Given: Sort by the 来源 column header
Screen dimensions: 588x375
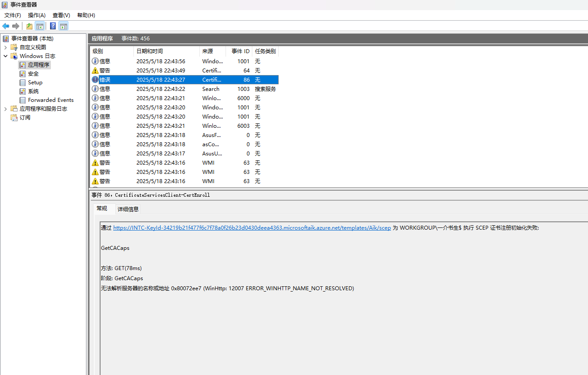Looking at the screenshot, I should point(212,51).
